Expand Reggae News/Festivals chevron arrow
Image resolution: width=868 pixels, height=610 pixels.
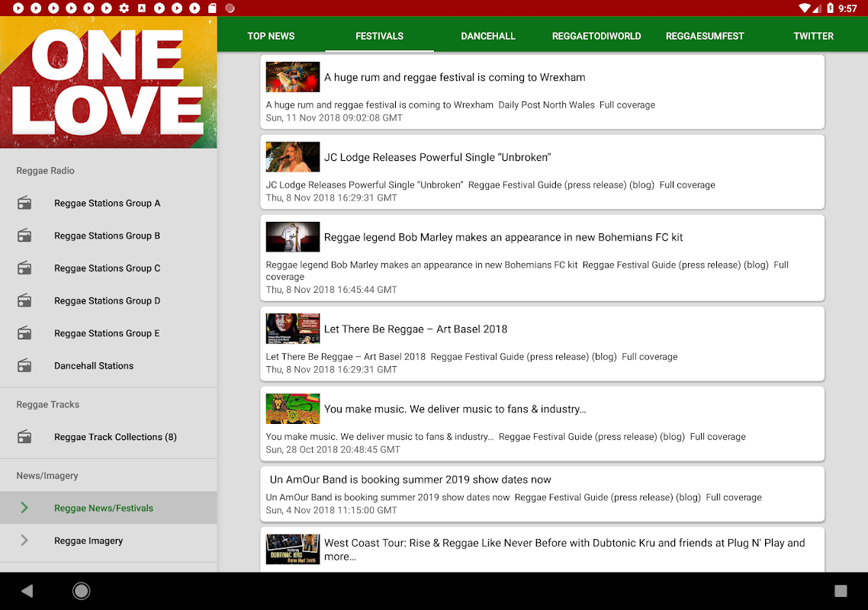coord(24,508)
